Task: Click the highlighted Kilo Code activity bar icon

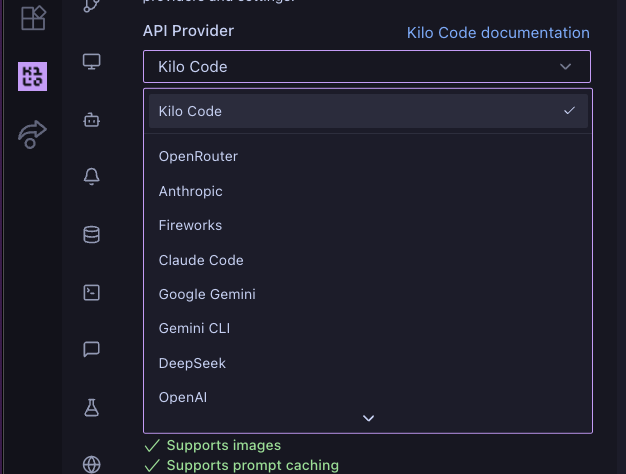Action: 32,76
